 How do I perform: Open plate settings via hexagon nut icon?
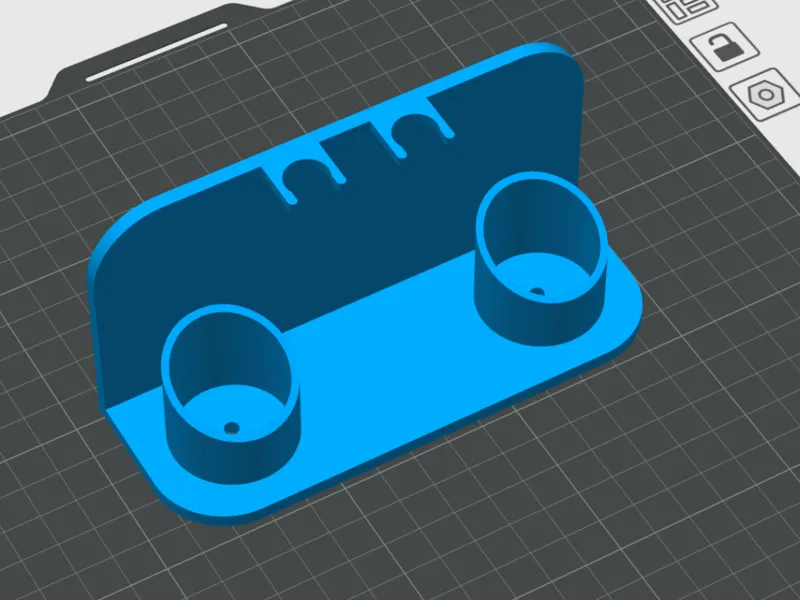(x=765, y=94)
